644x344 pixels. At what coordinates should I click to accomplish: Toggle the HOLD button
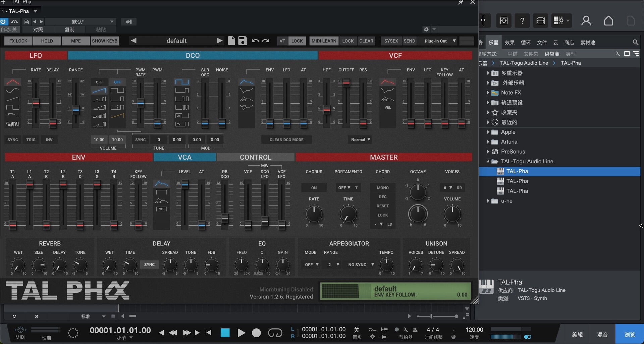pos(47,41)
